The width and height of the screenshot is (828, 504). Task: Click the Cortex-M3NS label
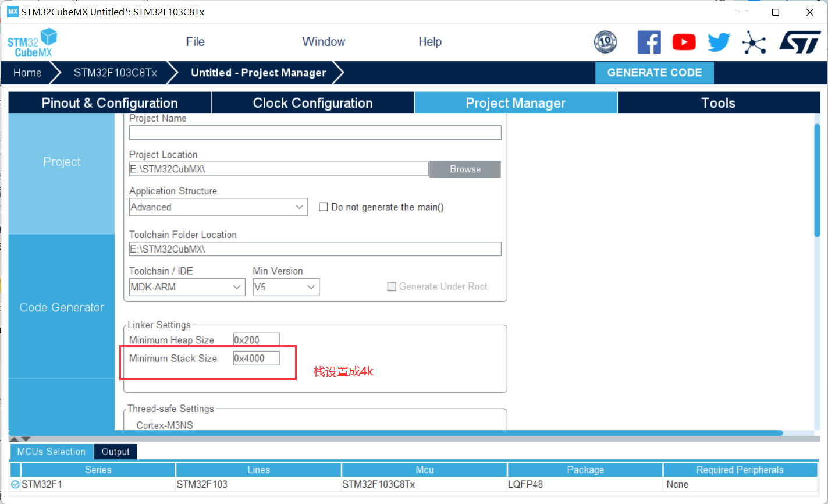pos(165,425)
